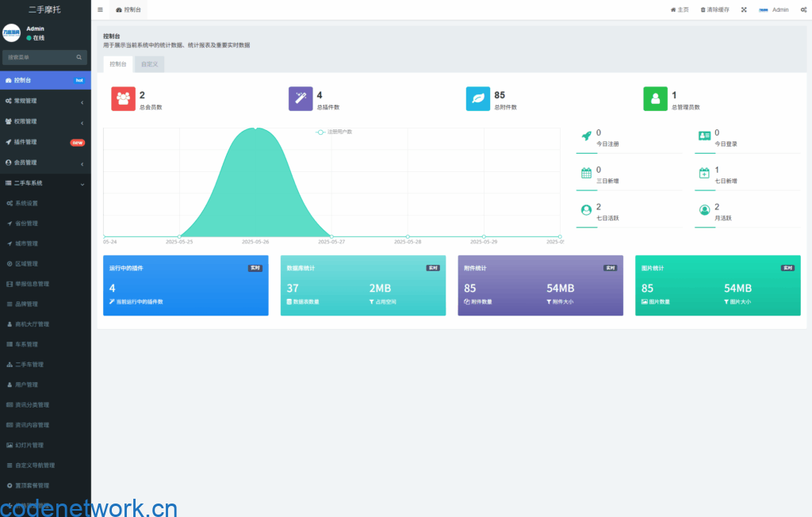
Task: Open 幻灯片管理 in the sidebar
Action: [x=45, y=446]
